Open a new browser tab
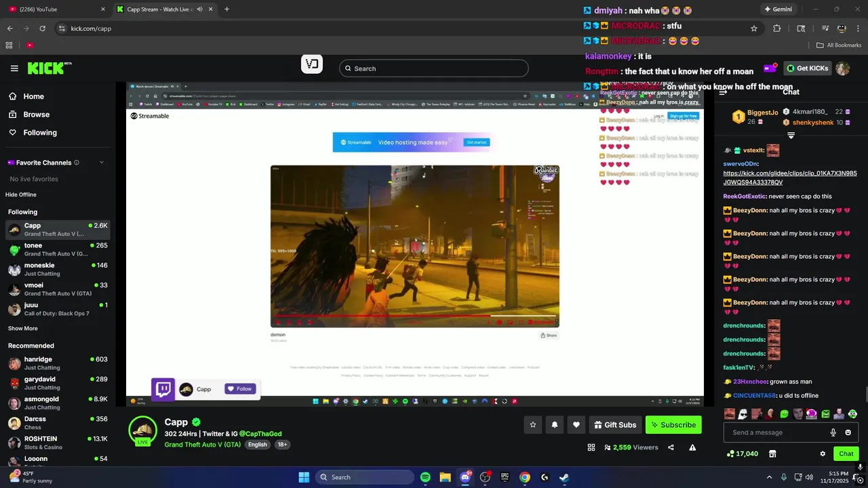The image size is (868, 488). [226, 9]
